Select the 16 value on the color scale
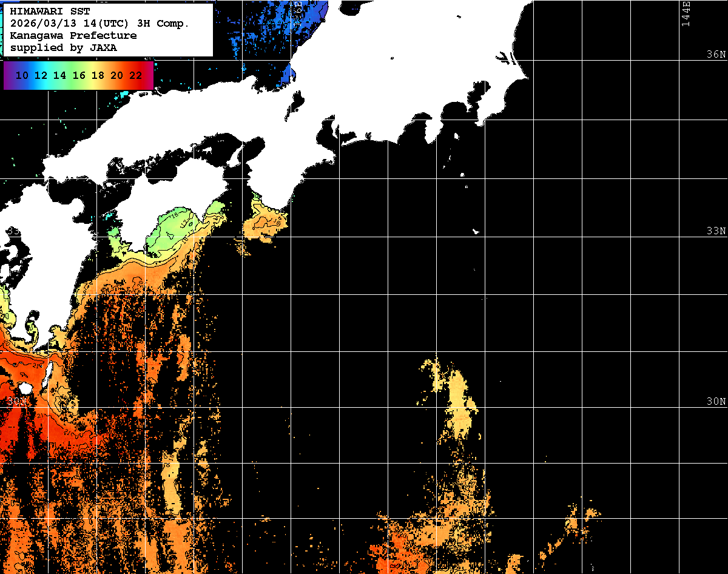The width and height of the screenshot is (728, 574). coord(79,76)
